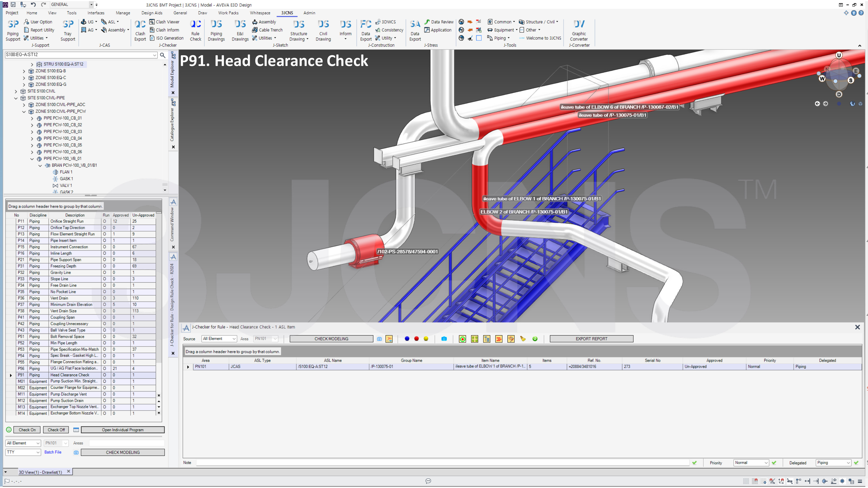Open ISO Generation tool

click(166, 38)
